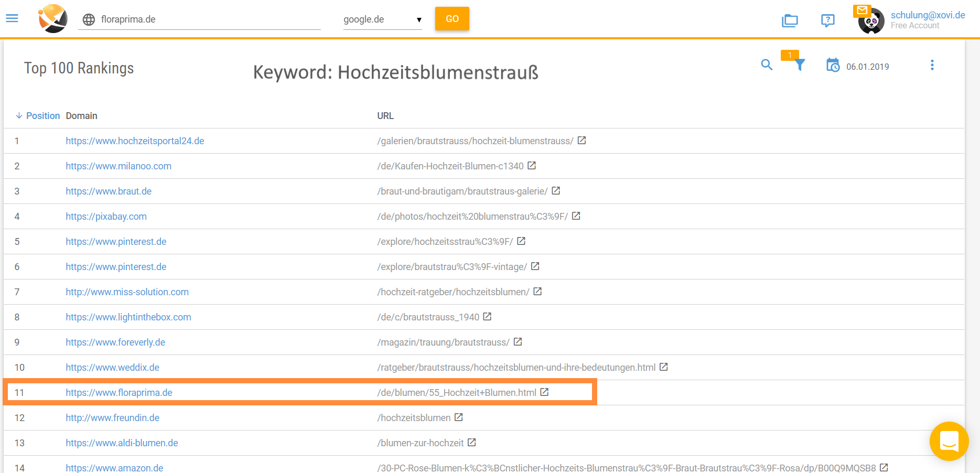Open milanoo.com domain link
980x473 pixels.
(x=119, y=166)
